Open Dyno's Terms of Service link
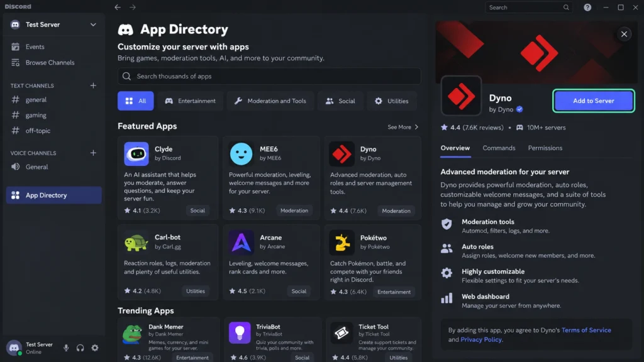644x362 pixels. pyautogui.click(x=586, y=330)
